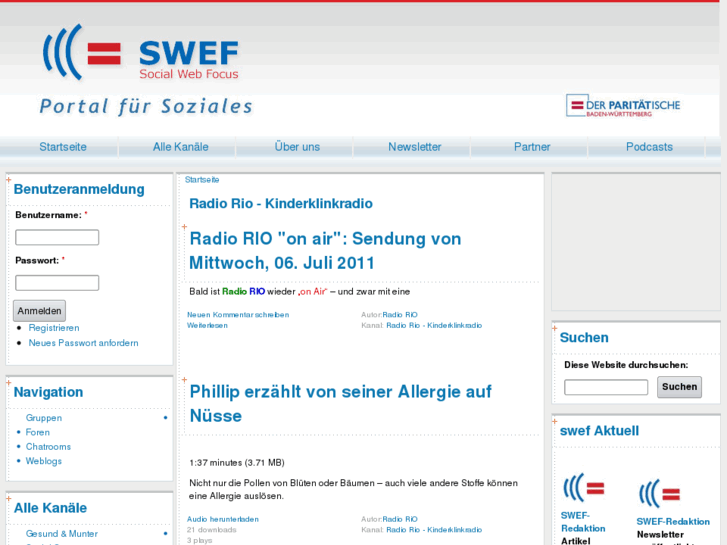Go to Startseite in main menu
This screenshot has width=727, height=545.
click(x=63, y=147)
